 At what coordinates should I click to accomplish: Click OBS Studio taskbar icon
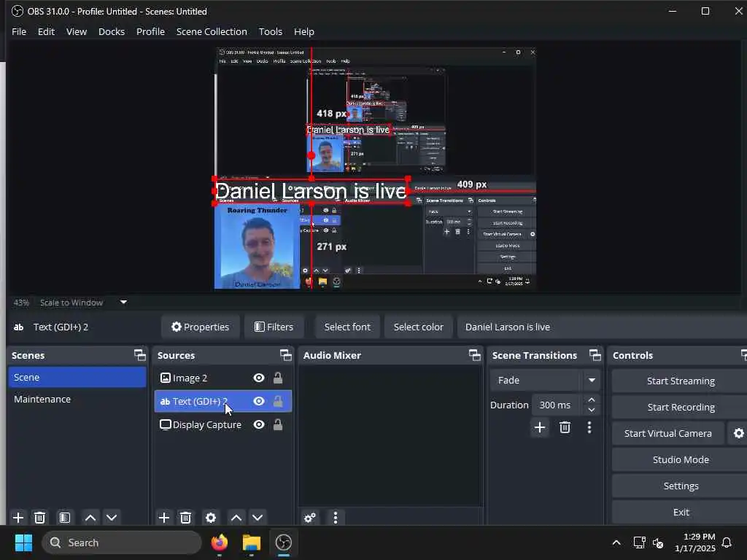pyautogui.click(x=284, y=542)
